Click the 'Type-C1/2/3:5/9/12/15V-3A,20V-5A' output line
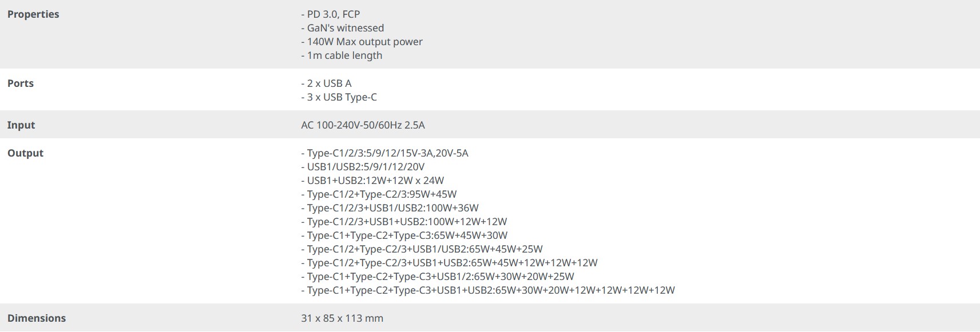 point(385,153)
